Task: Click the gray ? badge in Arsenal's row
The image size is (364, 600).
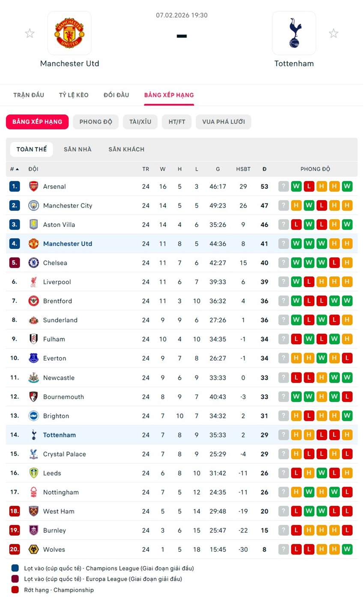Action: point(283,186)
